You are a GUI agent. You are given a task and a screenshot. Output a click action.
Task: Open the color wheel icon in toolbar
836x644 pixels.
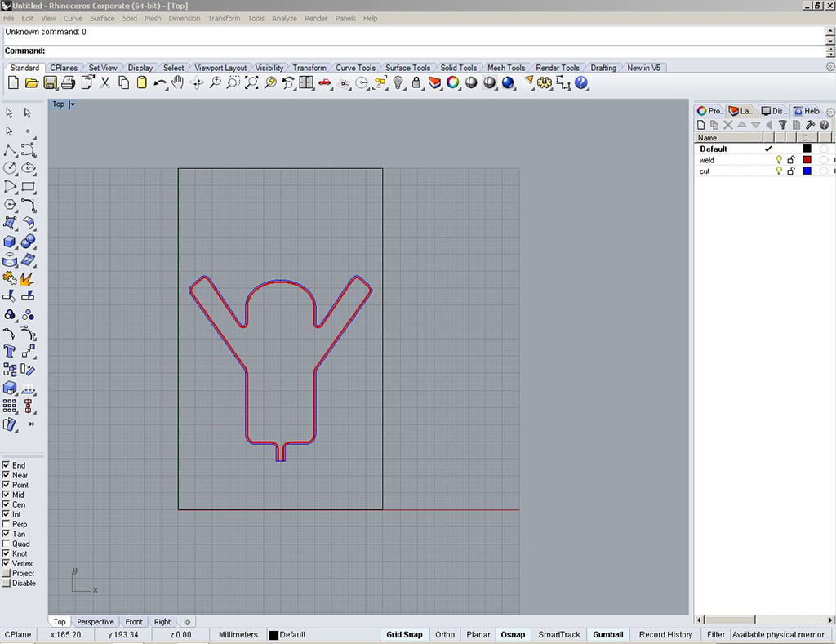tap(452, 82)
